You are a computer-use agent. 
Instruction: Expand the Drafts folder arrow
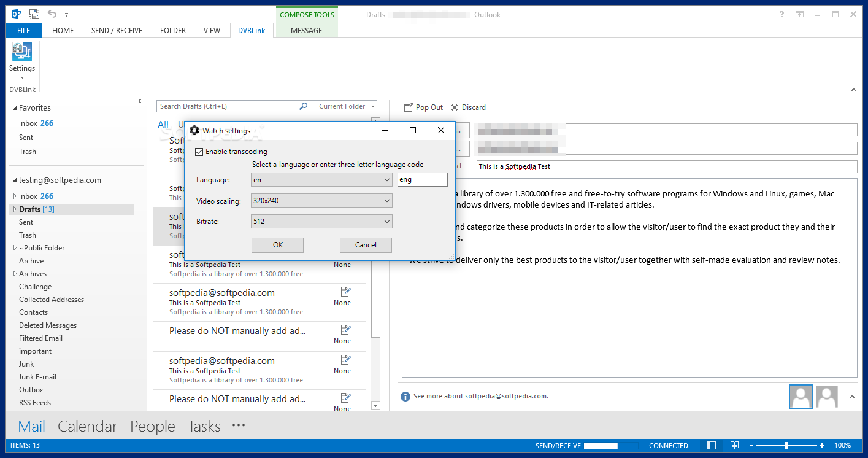tap(15, 209)
